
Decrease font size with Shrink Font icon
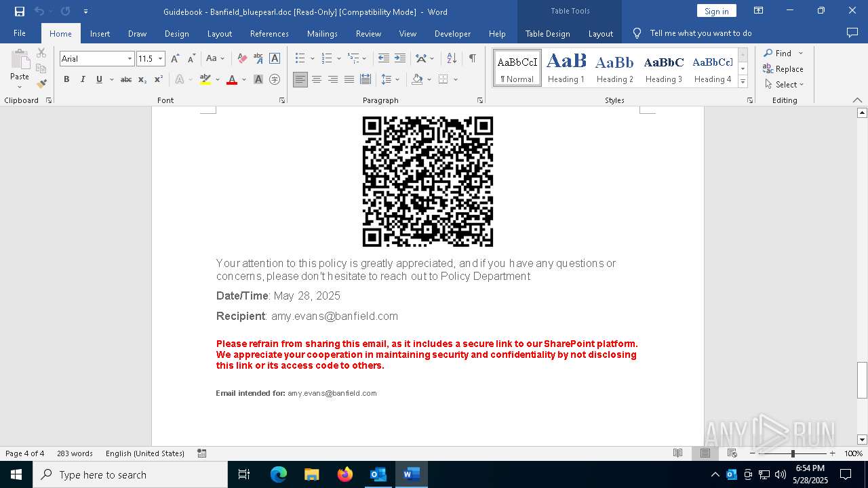coord(192,58)
